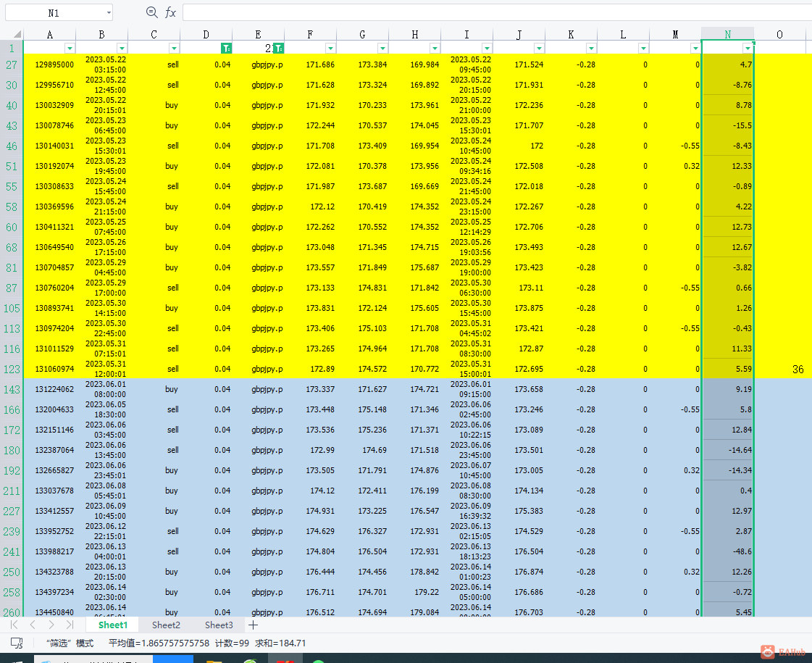
Task: Jump to first sheet with navigation arrow
Action: click(x=14, y=625)
